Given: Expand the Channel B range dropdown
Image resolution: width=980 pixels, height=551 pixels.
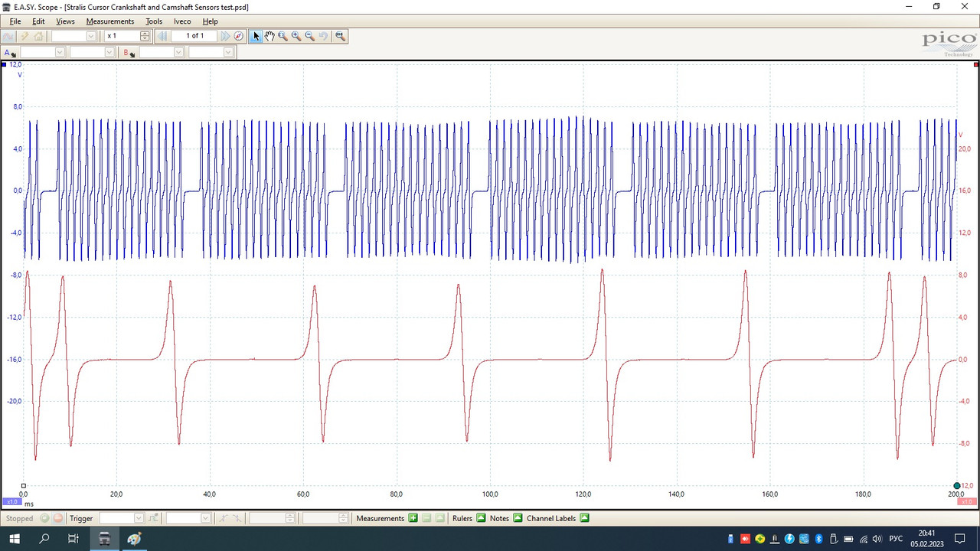Looking at the screenshot, I should click(162, 52).
